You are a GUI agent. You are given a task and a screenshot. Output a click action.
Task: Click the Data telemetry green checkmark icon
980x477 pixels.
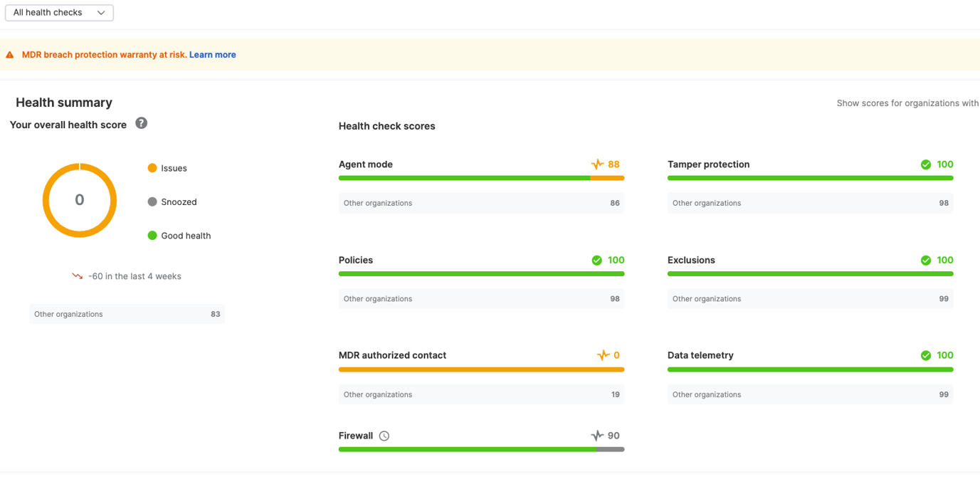click(x=926, y=355)
